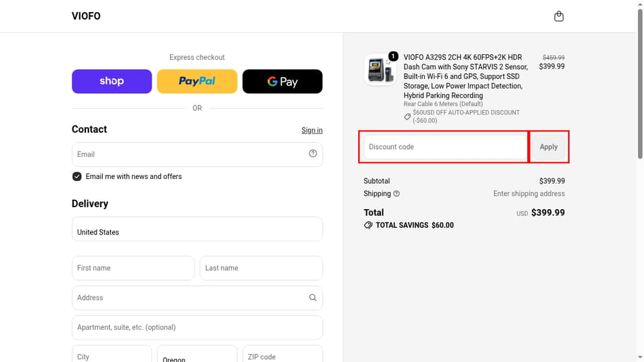This screenshot has height=362, width=644.
Task: Focus the Apartment, suite, etc. field
Action: (197, 328)
